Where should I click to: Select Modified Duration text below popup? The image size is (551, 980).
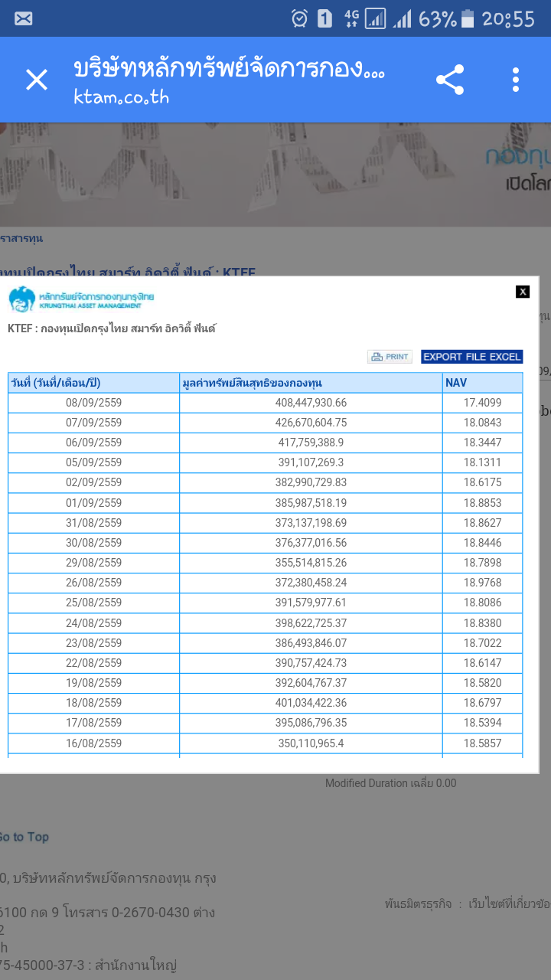pyautogui.click(x=390, y=783)
